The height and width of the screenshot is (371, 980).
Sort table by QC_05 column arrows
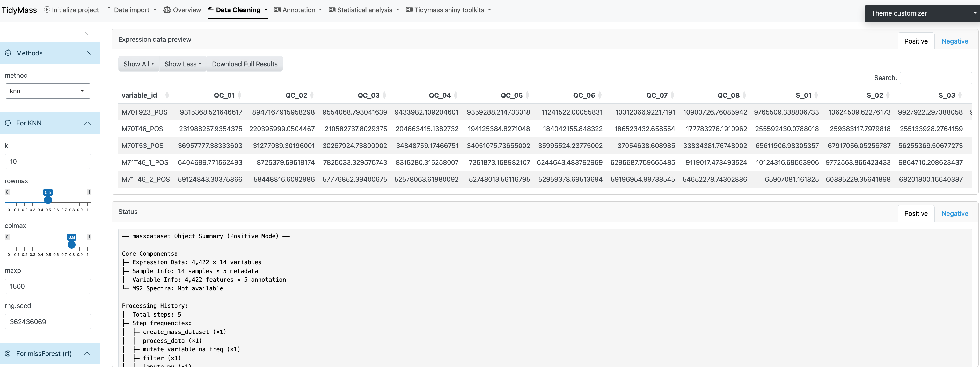[527, 95]
